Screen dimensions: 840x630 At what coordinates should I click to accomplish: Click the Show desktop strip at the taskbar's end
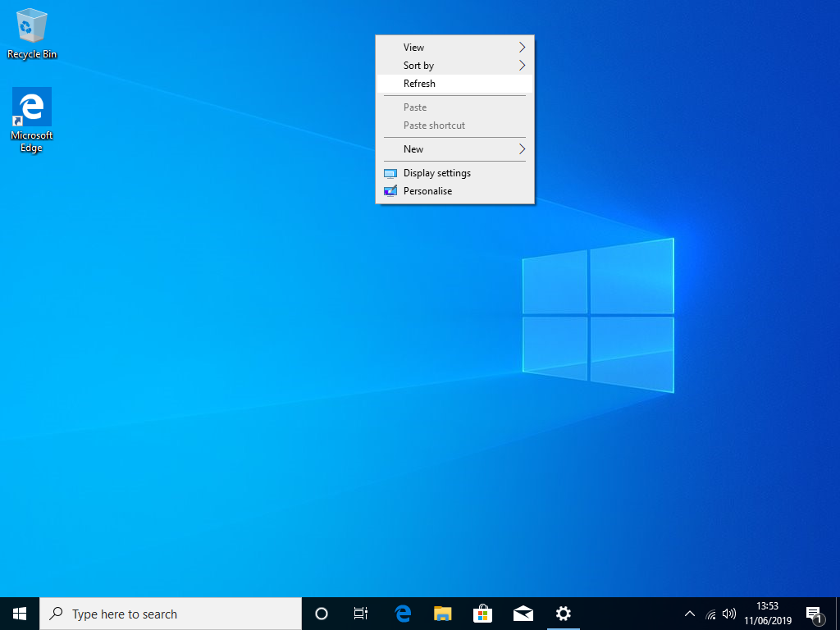pyautogui.click(x=838, y=614)
